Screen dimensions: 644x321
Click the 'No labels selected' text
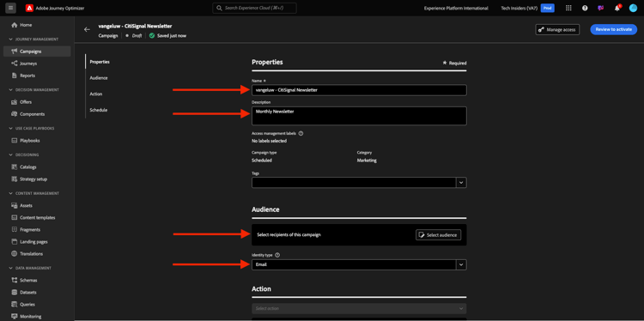269,141
